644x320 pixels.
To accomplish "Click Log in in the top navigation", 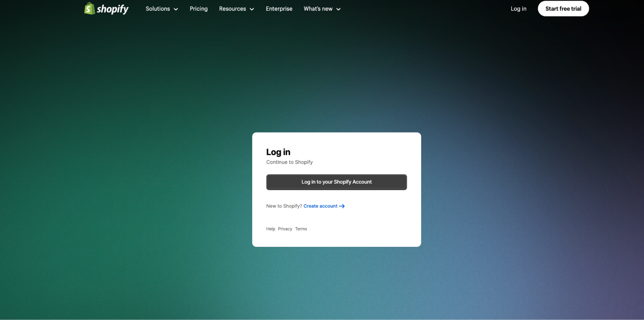I will (518, 9).
